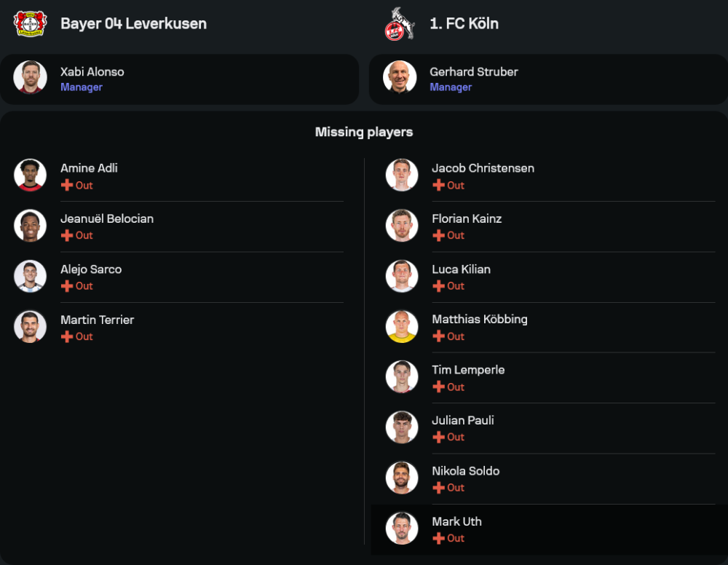
Task: Open Matthias Köbbing's player avatar
Action: pos(402,326)
